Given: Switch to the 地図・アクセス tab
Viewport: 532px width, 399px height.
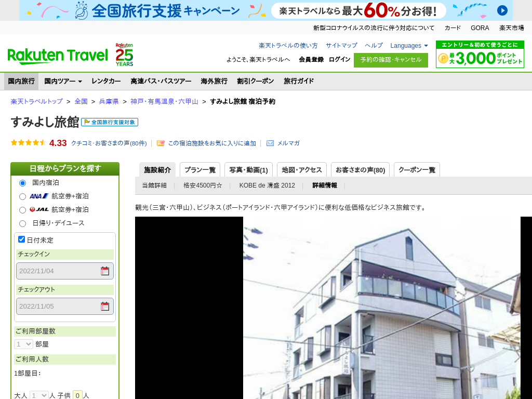Looking at the screenshot, I should (x=302, y=170).
